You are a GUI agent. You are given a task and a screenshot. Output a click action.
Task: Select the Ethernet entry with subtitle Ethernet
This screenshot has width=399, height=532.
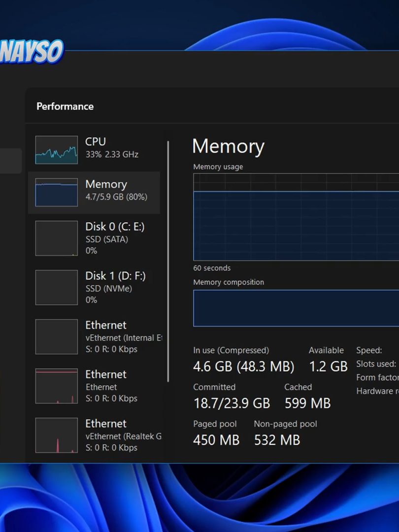(94, 386)
